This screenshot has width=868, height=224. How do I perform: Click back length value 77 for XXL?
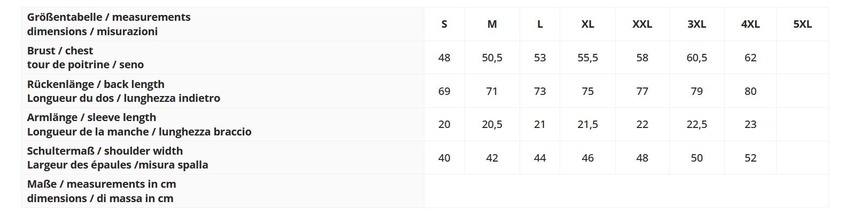(x=642, y=91)
